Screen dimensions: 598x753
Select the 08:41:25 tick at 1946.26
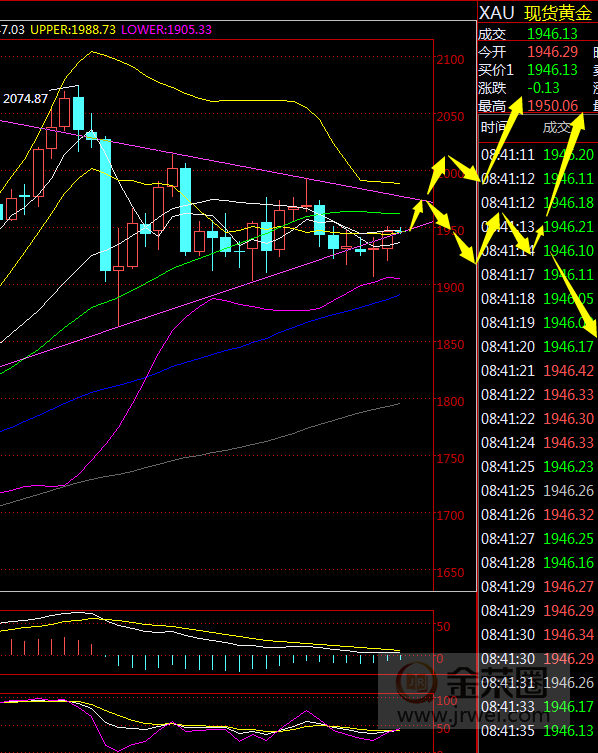538,491
